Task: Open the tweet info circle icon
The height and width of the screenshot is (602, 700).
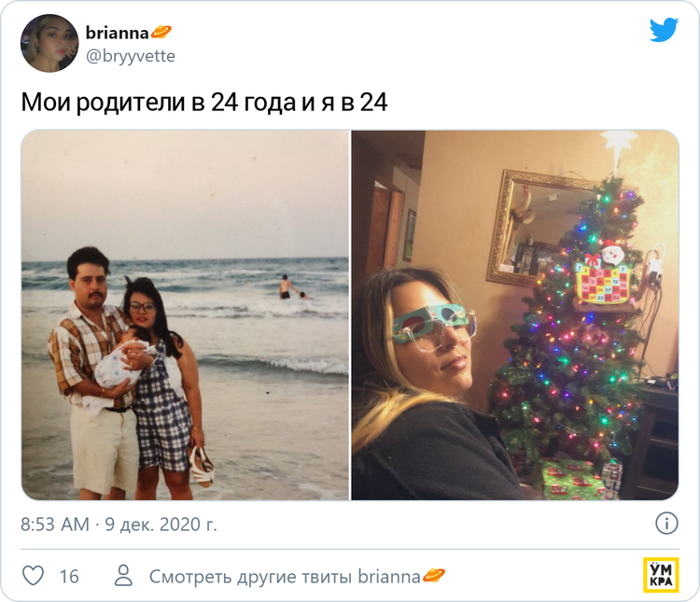Action: click(x=666, y=524)
